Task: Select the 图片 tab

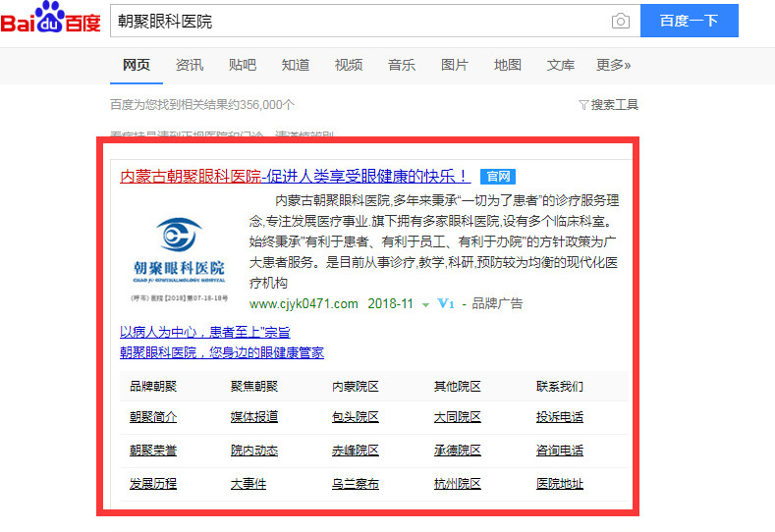Action: tap(454, 65)
